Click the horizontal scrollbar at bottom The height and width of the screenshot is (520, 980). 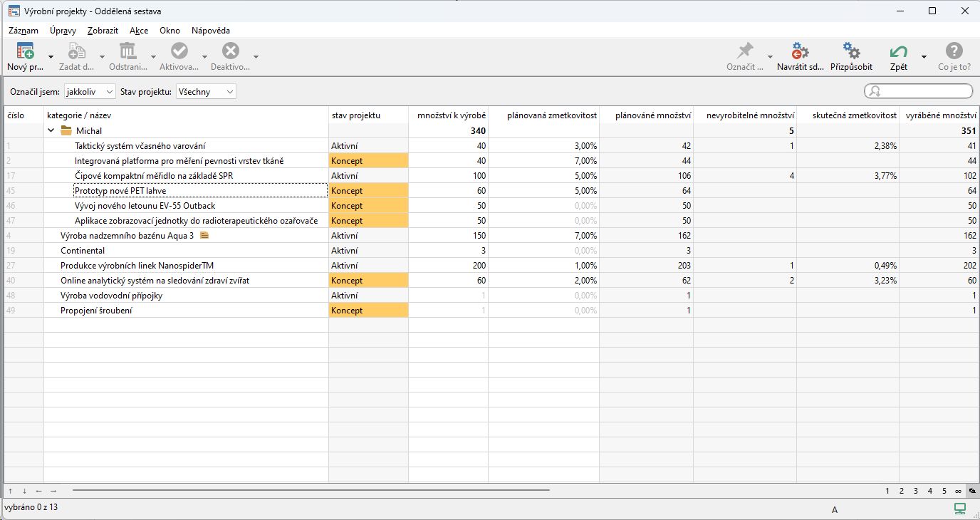point(311,491)
